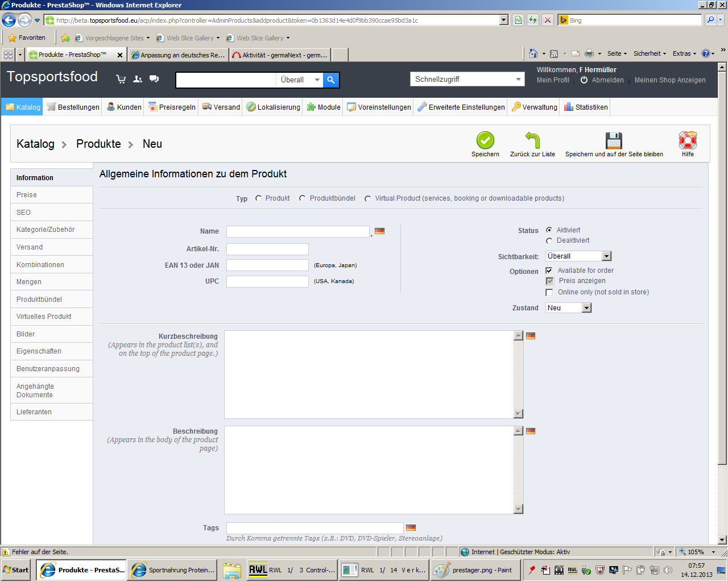Open the Sicherheit menu dropdown

coord(650,53)
